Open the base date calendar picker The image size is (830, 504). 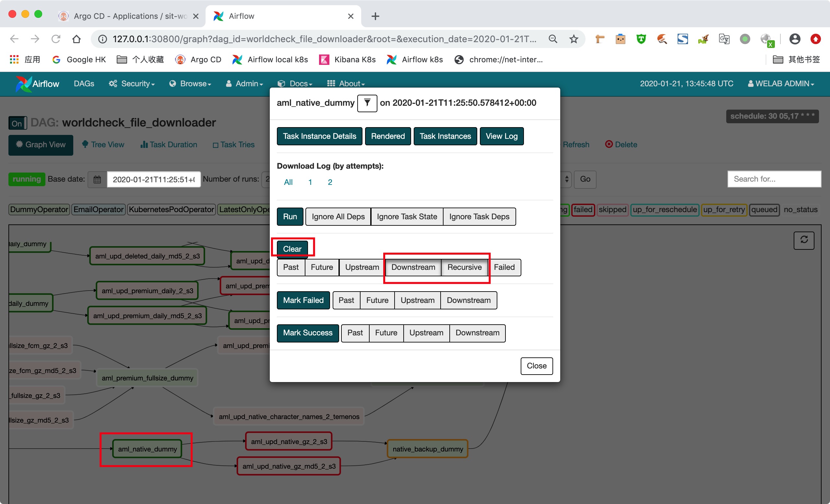point(97,179)
